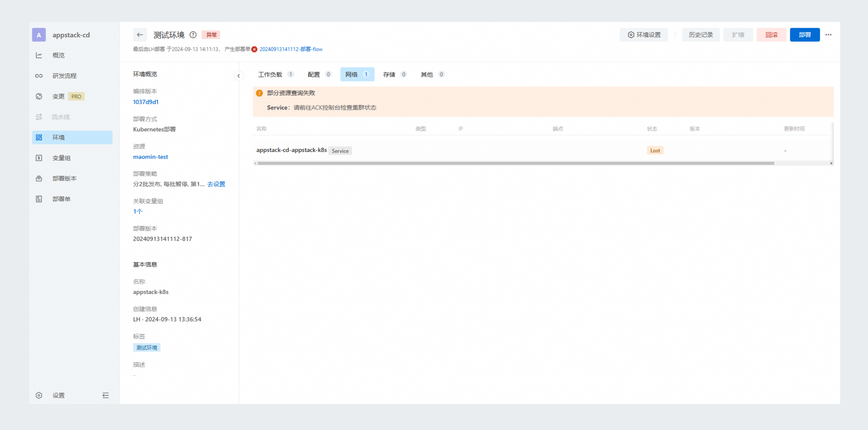Click the 端点 column header
This screenshot has height=430, width=868.
(558, 129)
